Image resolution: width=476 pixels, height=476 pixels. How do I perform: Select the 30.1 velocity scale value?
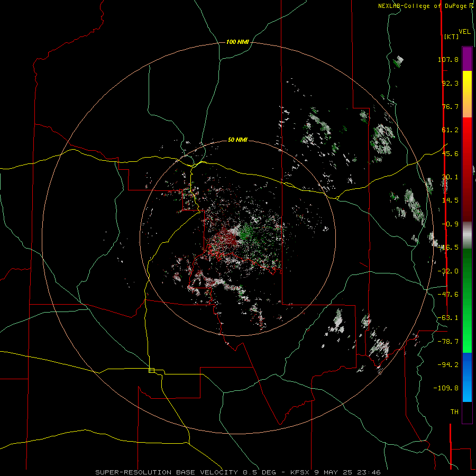pyautogui.click(x=450, y=177)
